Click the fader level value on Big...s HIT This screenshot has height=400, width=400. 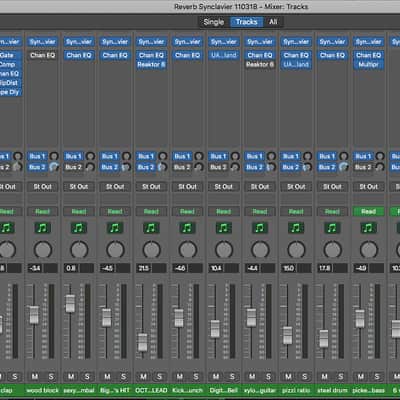(107, 268)
